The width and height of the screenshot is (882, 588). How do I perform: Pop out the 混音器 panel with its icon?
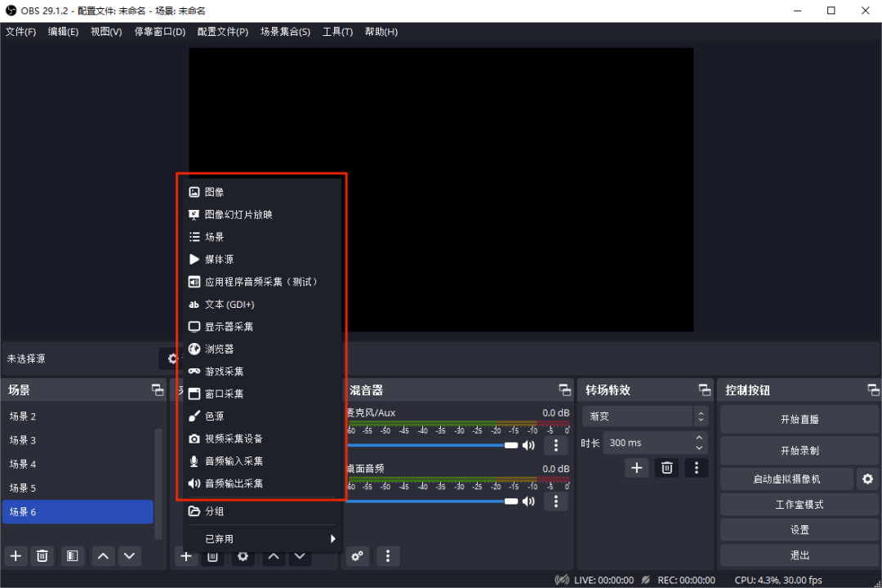(564, 390)
